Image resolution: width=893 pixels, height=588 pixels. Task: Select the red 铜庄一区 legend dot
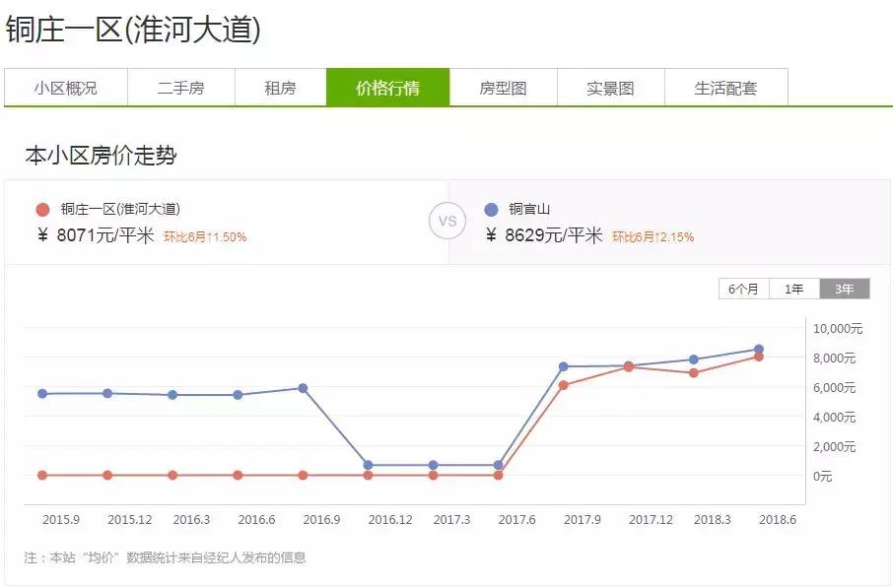(x=40, y=209)
